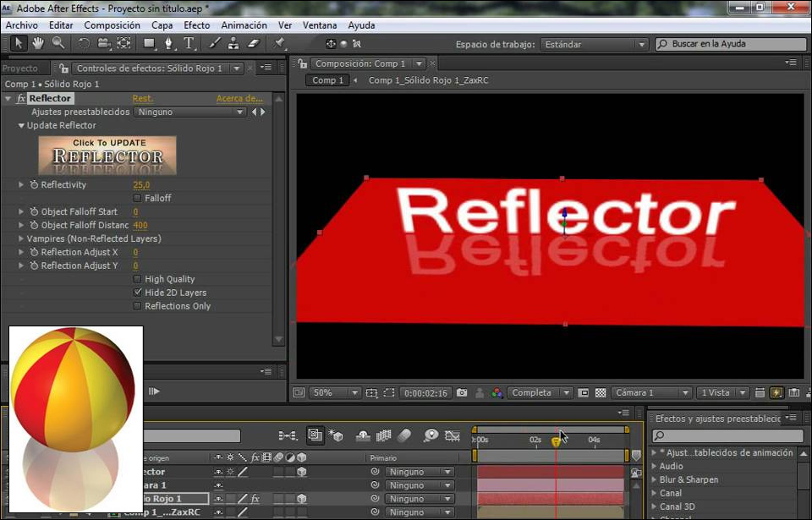Screen dimensions: 812x520
Task: Open the Cámara 1 view dropdown
Action: (651, 393)
